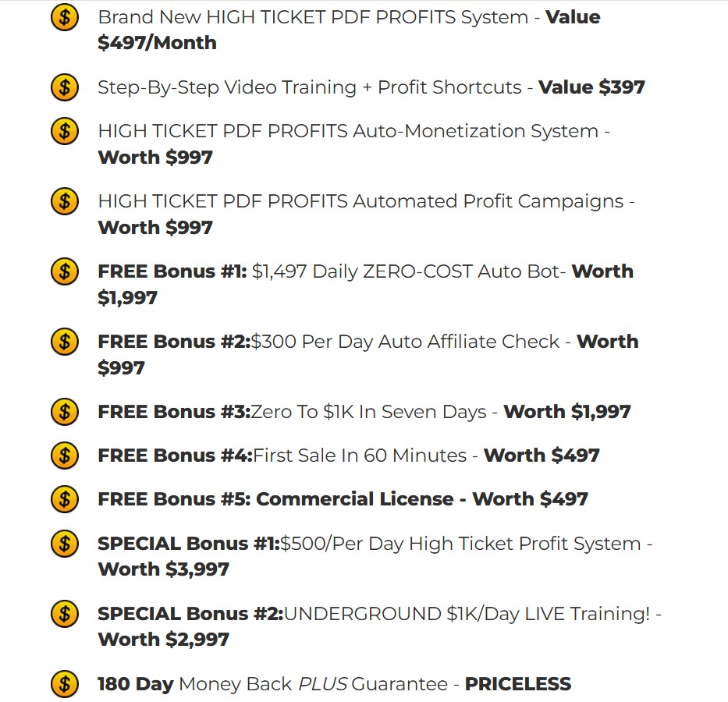Click 'Value $397' after Profit Shortcuts

coord(591,87)
